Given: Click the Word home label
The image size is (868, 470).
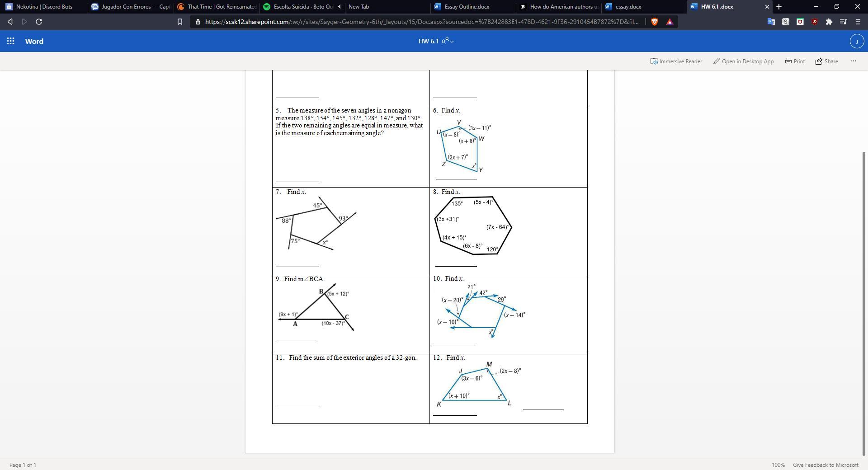Looking at the screenshot, I should [x=34, y=41].
